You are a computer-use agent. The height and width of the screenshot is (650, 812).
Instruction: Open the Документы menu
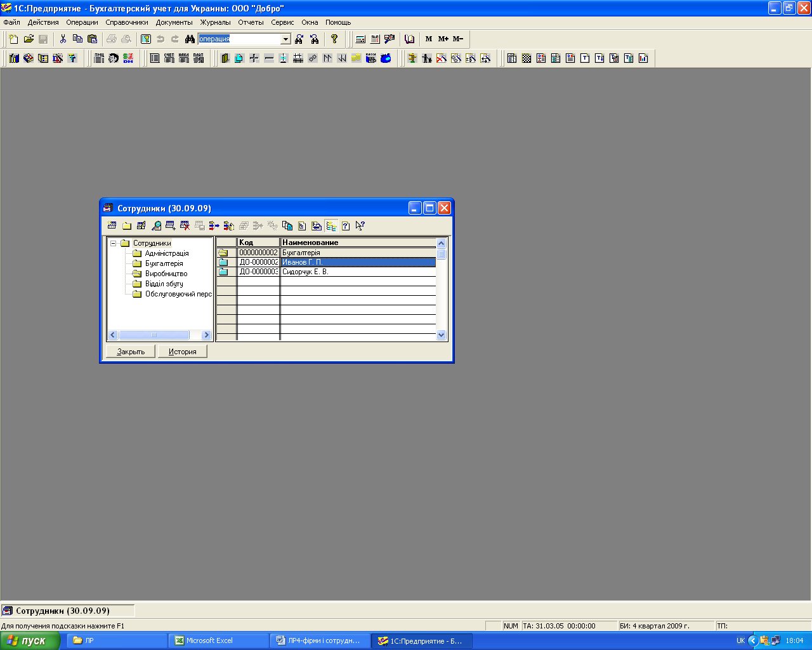pos(174,22)
